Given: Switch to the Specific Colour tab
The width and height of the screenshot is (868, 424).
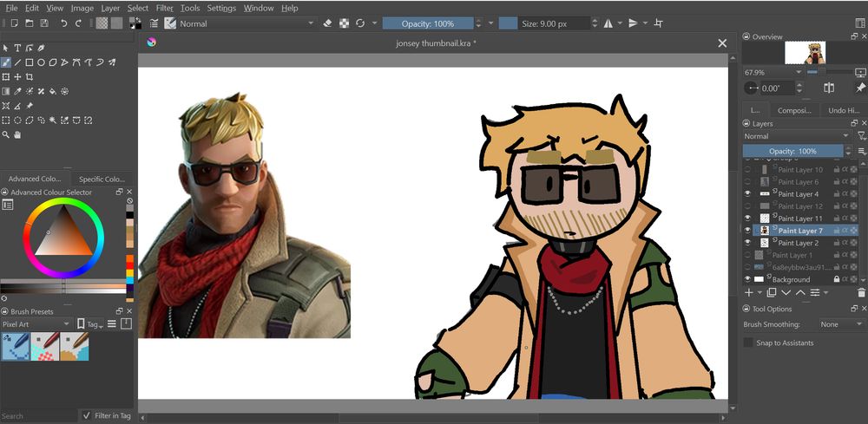Looking at the screenshot, I should 102,179.
